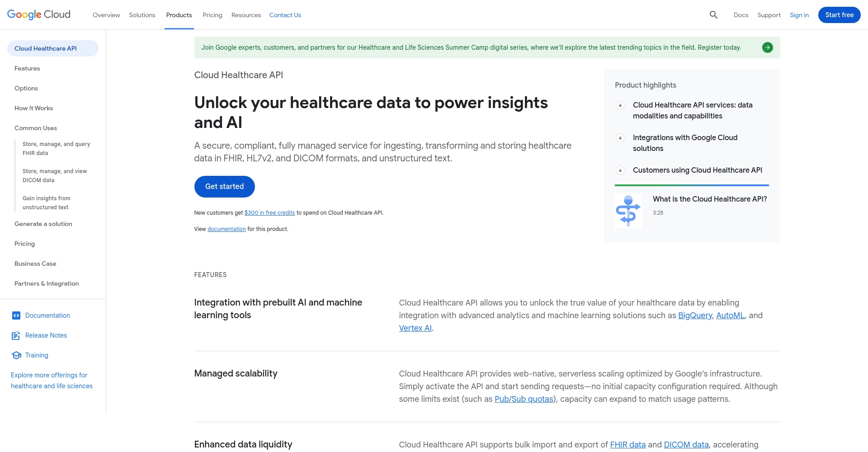Open the Solutions menu
This screenshot has width=868, height=452.
pyautogui.click(x=142, y=15)
